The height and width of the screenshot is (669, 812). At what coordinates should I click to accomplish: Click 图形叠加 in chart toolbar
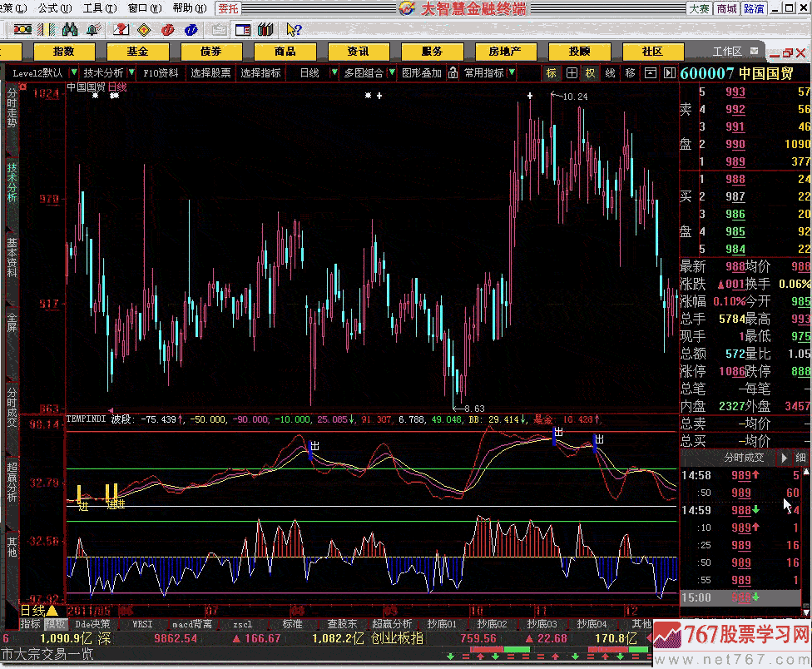422,73
